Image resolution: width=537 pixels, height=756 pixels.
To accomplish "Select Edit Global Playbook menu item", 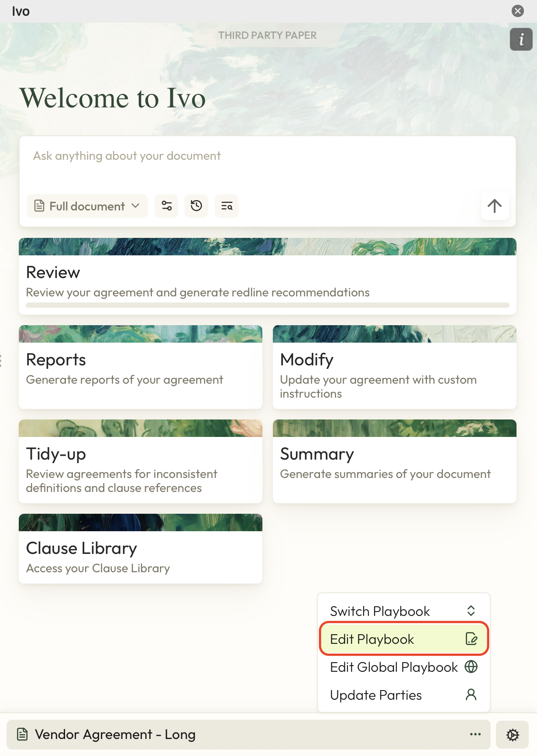I will point(404,667).
